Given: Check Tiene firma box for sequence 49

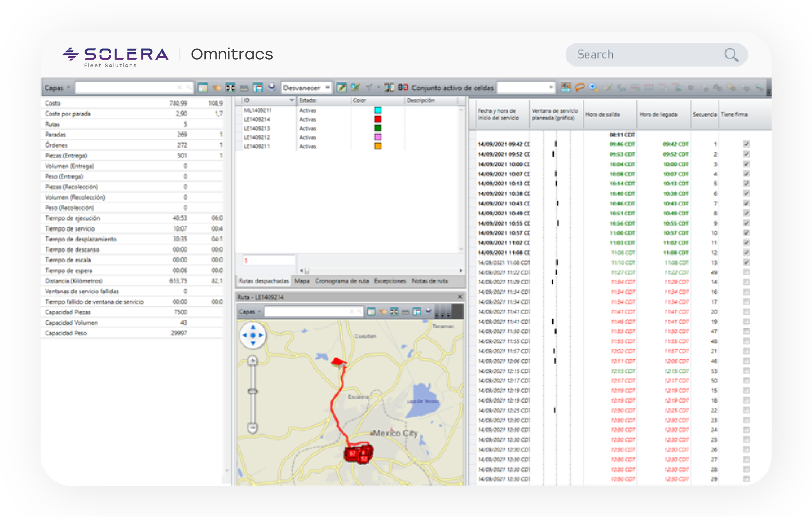Looking at the screenshot, I should tap(746, 273).
